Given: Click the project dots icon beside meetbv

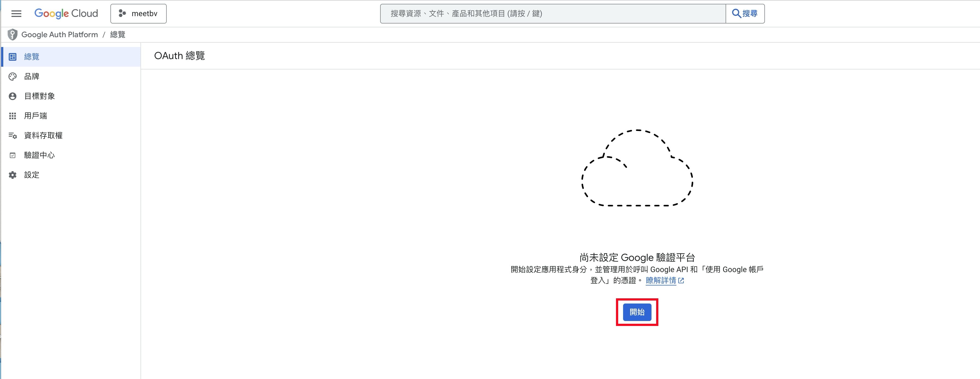Looking at the screenshot, I should (122, 14).
